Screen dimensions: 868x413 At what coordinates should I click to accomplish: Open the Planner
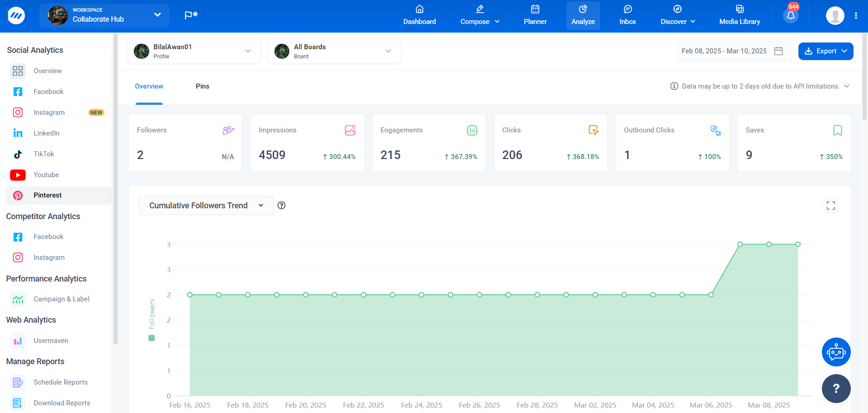[535, 16]
